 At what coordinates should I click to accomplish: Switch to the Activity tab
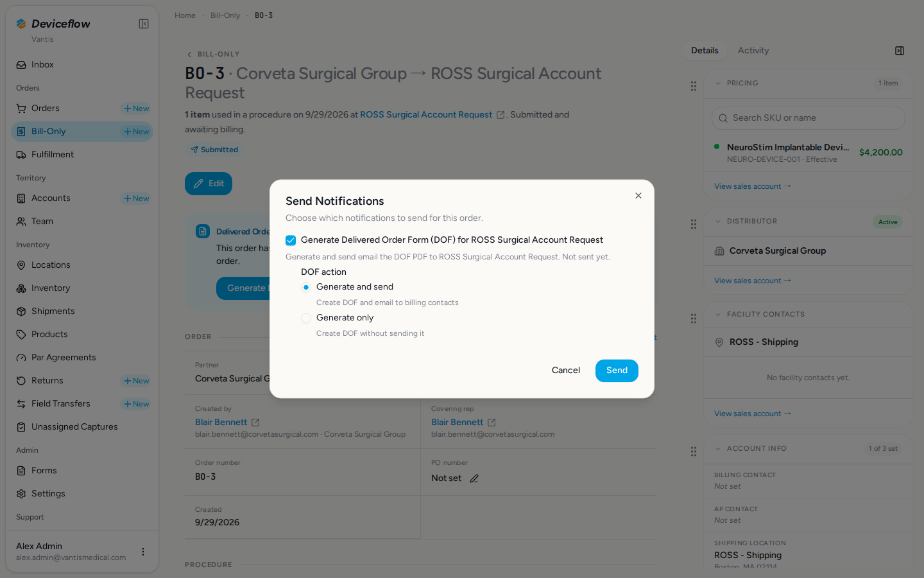[x=753, y=51]
